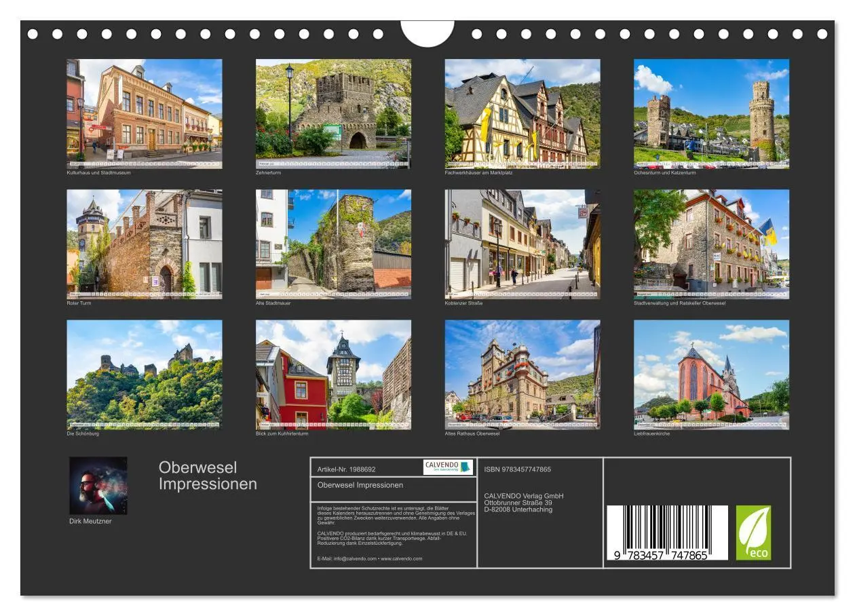Screen dimensions: 855x616
Task: Click the green eco leaf icon
Action: pyautogui.click(x=754, y=533)
